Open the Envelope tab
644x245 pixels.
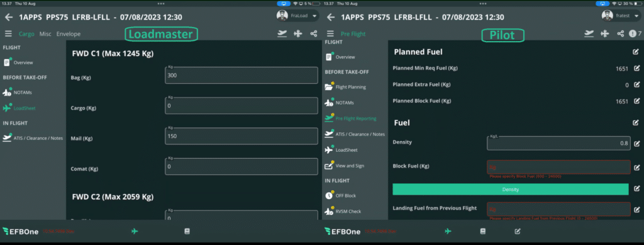tap(68, 34)
